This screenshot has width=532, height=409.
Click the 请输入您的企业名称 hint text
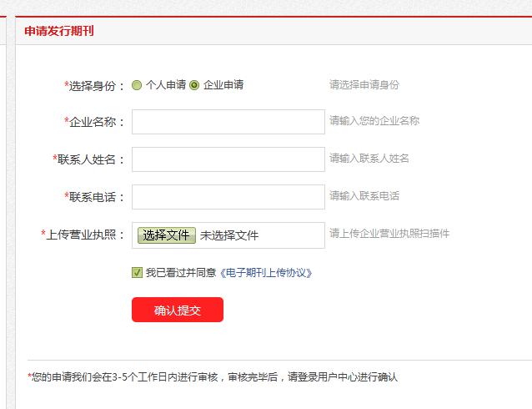(374, 121)
